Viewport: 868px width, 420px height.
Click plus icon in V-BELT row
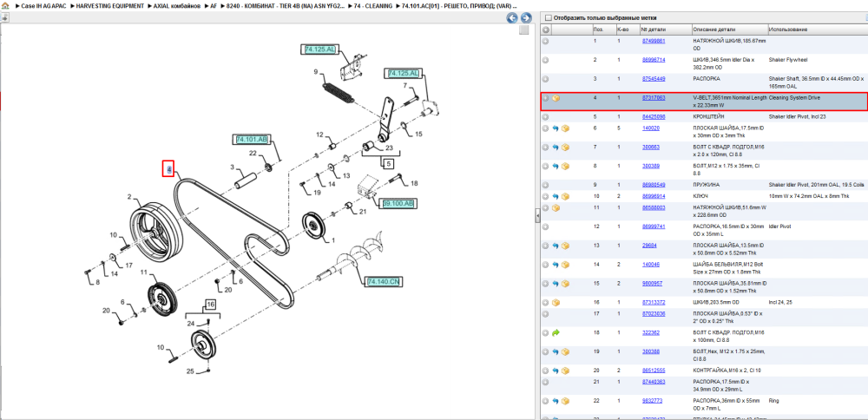point(545,98)
